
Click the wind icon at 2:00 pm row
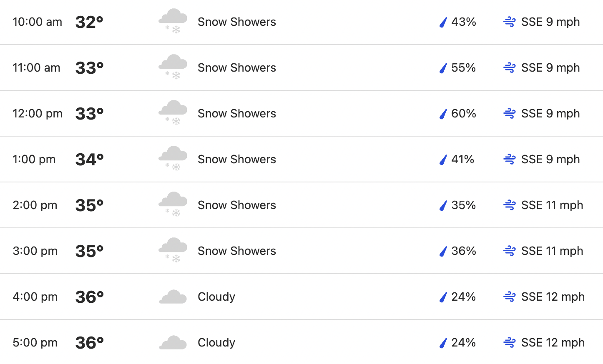click(510, 205)
